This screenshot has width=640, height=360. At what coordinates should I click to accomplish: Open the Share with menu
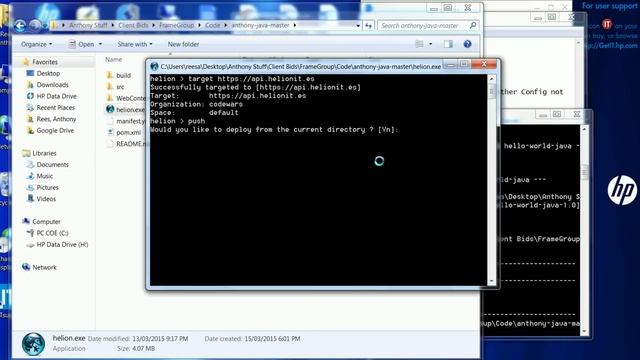[x=135, y=44]
